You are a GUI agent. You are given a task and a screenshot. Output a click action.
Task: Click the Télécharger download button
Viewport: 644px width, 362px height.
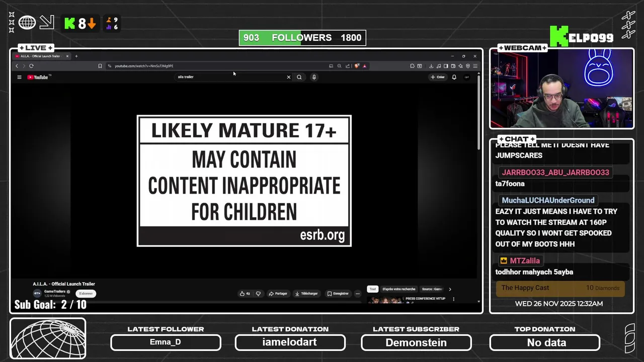click(x=306, y=294)
